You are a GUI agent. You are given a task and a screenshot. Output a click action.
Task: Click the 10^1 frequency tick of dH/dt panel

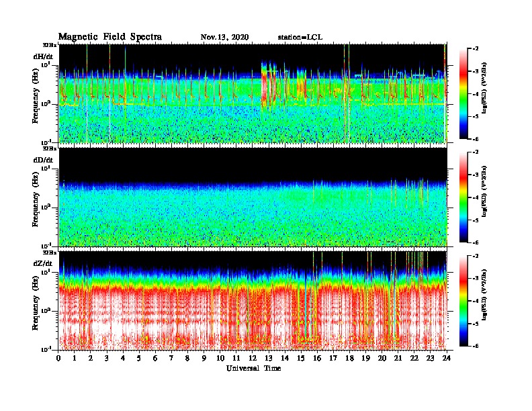[46, 64]
